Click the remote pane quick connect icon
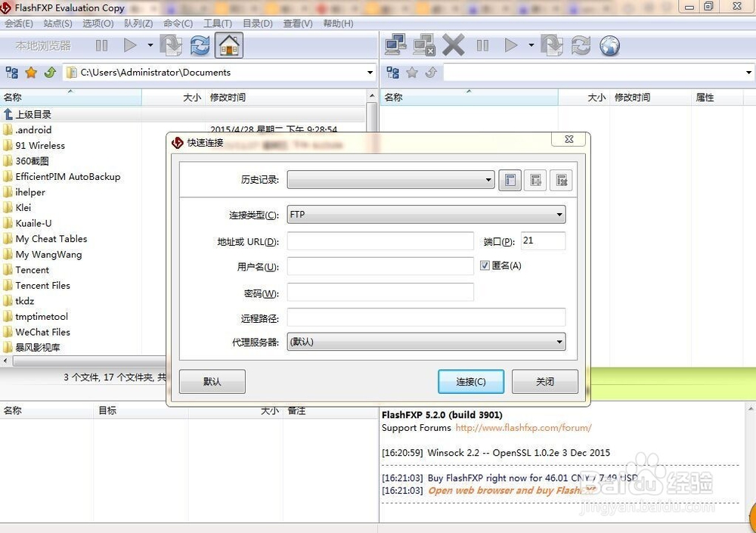Viewport: 756px width, 533px height. point(424,45)
